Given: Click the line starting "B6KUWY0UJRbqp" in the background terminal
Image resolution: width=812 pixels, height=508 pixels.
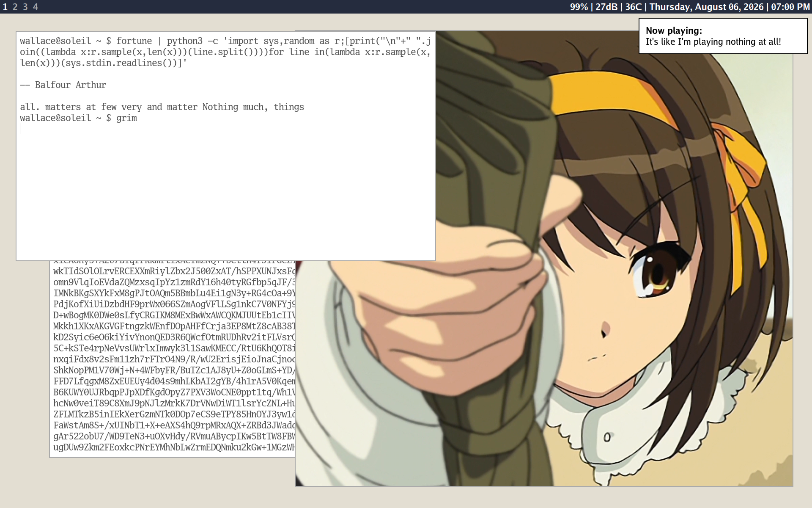Looking at the screenshot, I should (x=174, y=392).
